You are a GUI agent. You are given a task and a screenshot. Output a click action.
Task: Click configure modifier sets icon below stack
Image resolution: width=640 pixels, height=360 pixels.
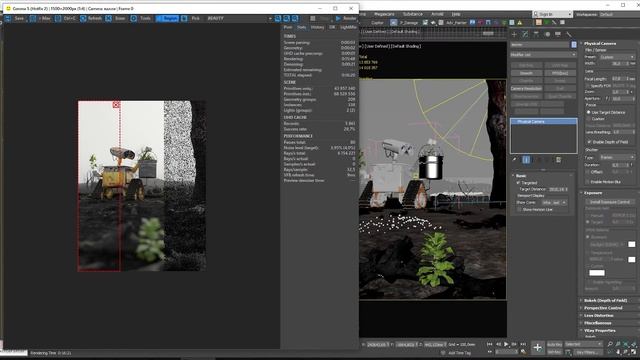[x=558, y=160]
